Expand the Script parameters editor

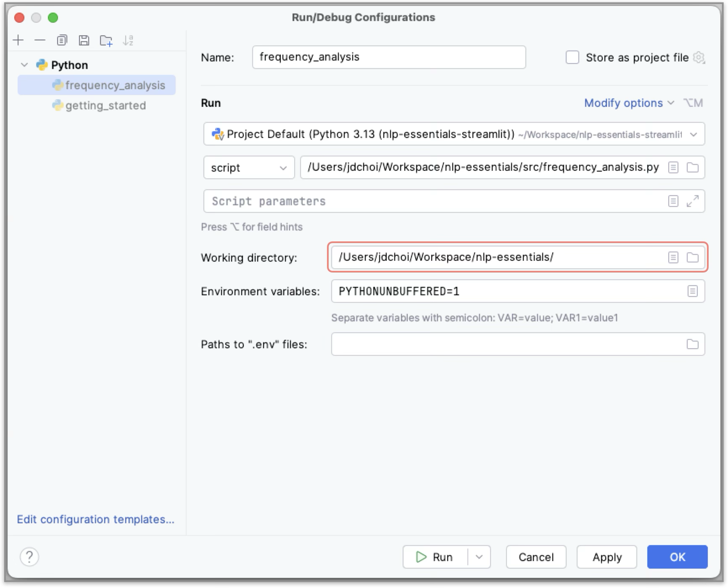coord(693,201)
